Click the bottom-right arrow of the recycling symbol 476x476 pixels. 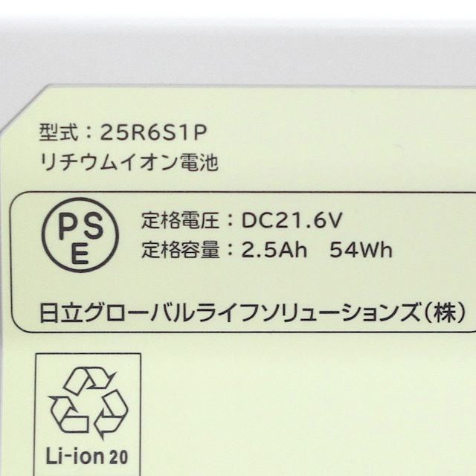click(111, 414)
